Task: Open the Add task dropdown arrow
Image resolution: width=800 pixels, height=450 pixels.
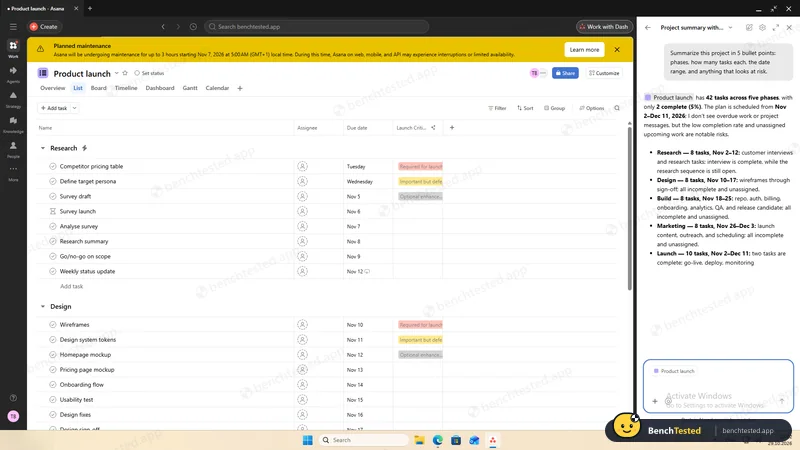Action: point(74,108)
